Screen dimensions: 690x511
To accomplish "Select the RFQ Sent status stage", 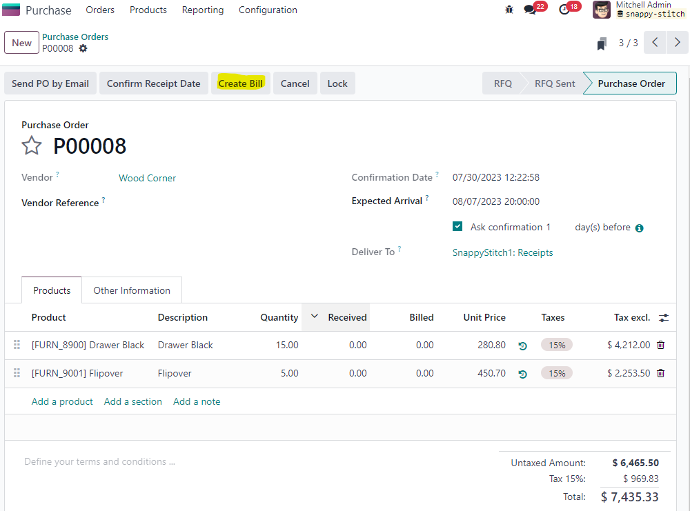I will tap(554, 84).
